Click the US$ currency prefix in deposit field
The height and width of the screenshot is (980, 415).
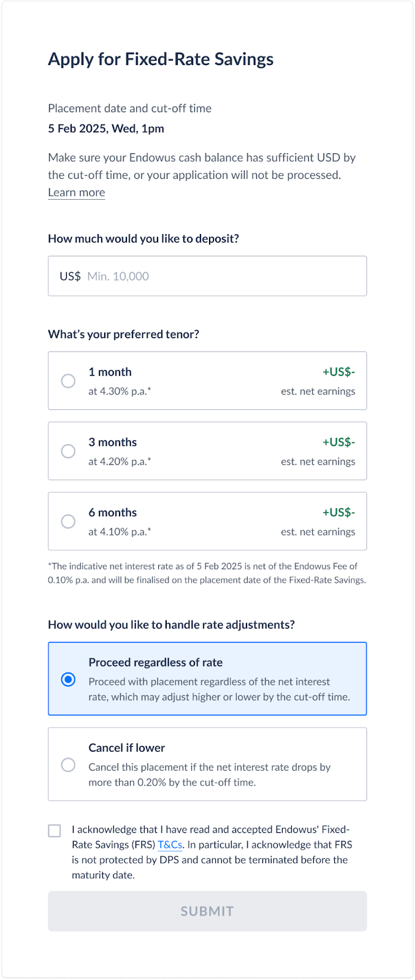(x=70, y=276)
